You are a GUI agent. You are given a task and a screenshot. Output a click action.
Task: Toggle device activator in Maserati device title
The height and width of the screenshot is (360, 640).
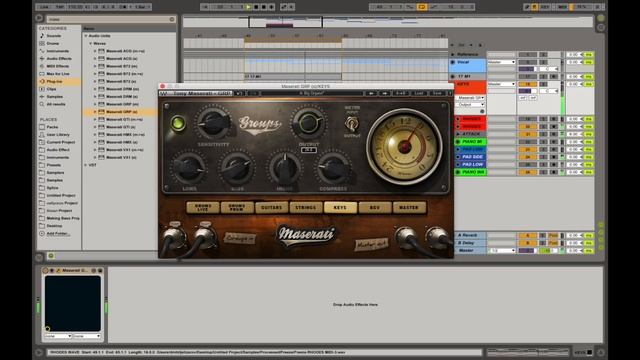[46, 270]
